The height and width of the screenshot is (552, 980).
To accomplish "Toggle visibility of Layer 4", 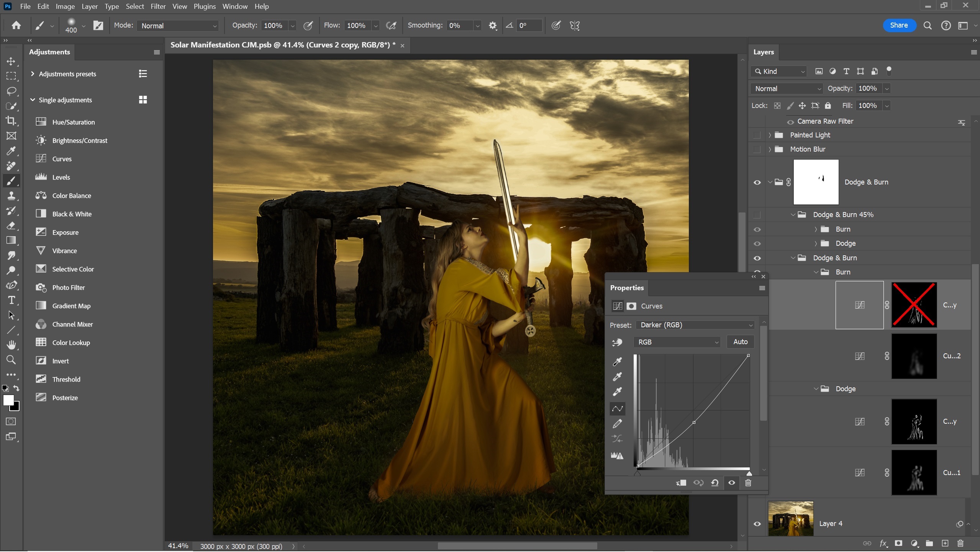I will pos(757,524).
